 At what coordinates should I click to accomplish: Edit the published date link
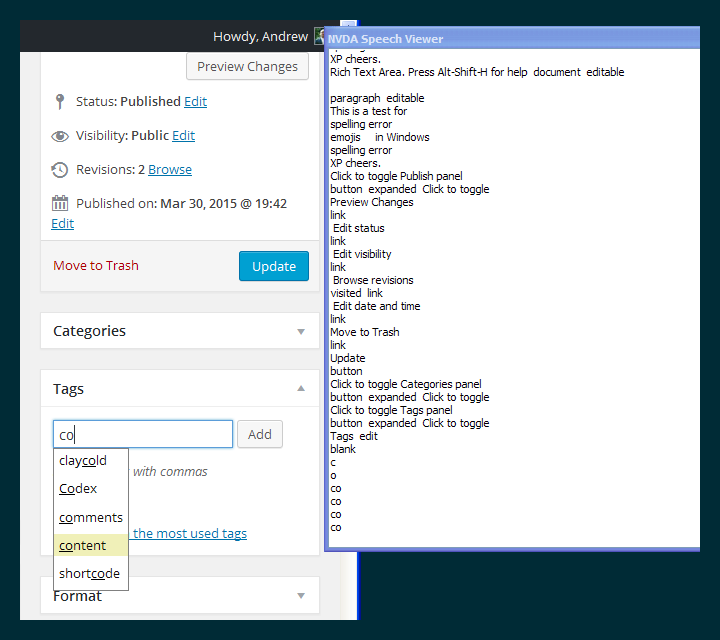(62, 224)
